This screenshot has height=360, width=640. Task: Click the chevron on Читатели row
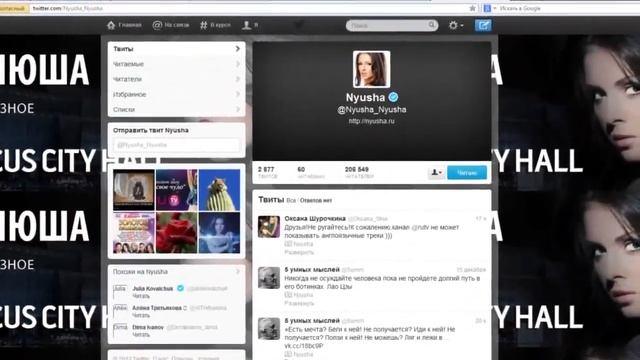point(238,79)
